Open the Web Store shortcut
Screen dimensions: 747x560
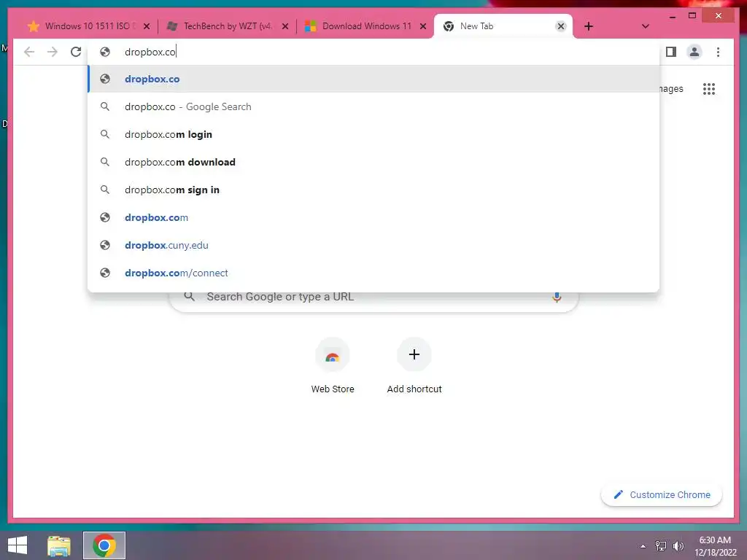333,366
